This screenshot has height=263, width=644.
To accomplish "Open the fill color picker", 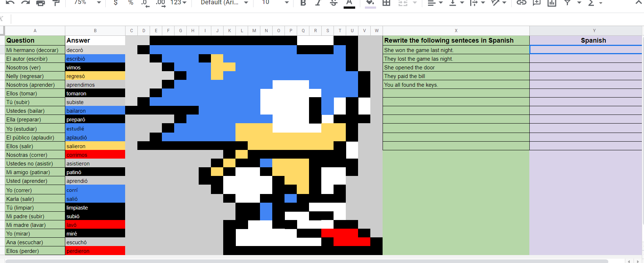I will [x=370, y=3].
